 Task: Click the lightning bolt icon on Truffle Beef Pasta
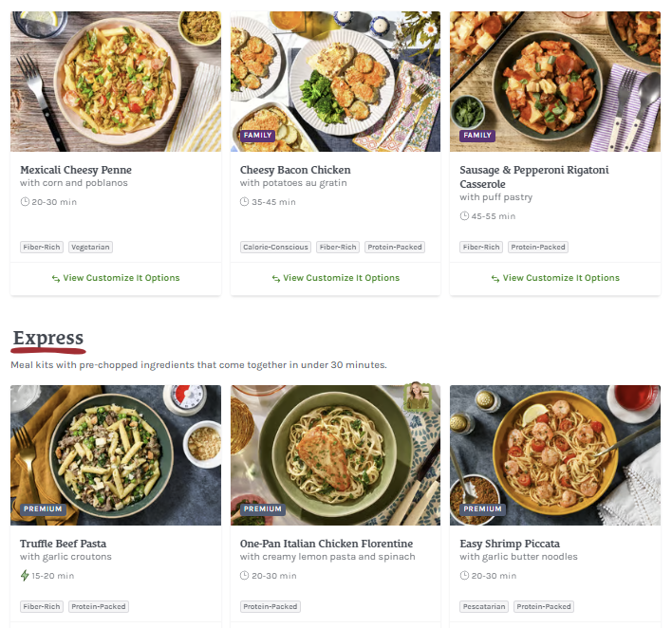pos(25,575)
